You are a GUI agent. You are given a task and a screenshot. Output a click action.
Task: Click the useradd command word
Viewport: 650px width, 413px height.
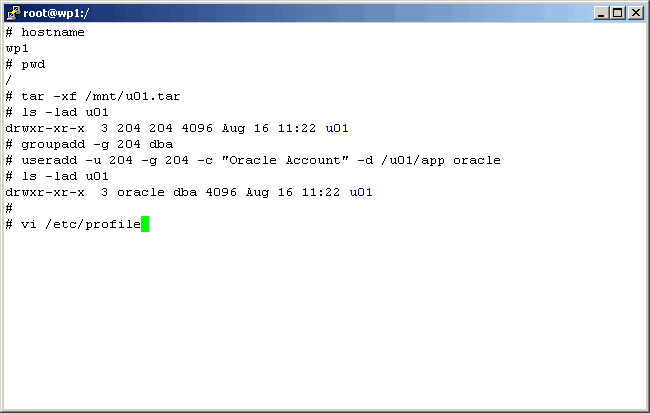tap(48, 160)
